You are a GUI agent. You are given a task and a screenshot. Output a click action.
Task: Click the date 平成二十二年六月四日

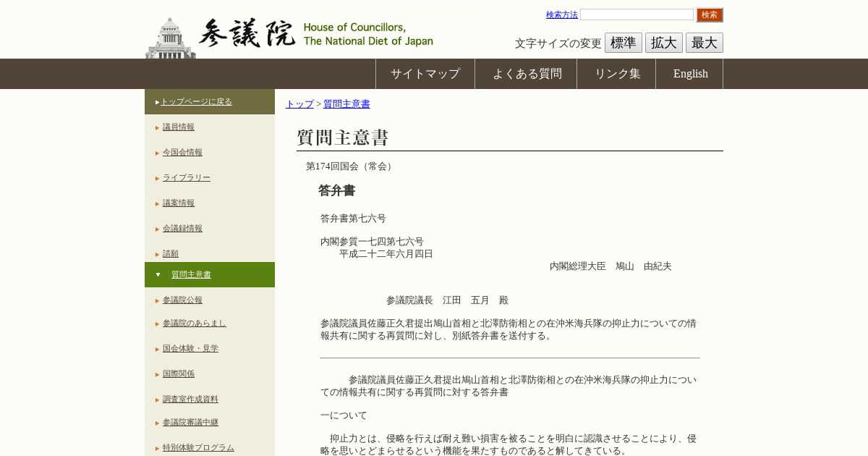386,254
